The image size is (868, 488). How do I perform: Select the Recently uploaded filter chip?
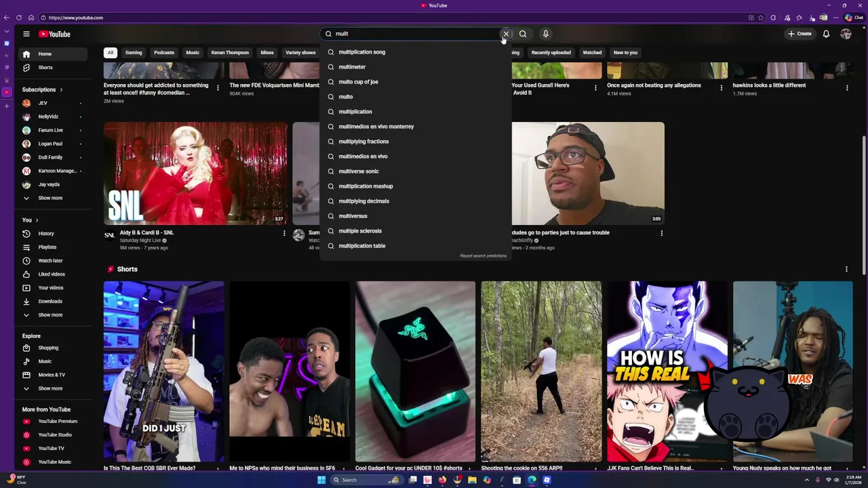[551, 52]
